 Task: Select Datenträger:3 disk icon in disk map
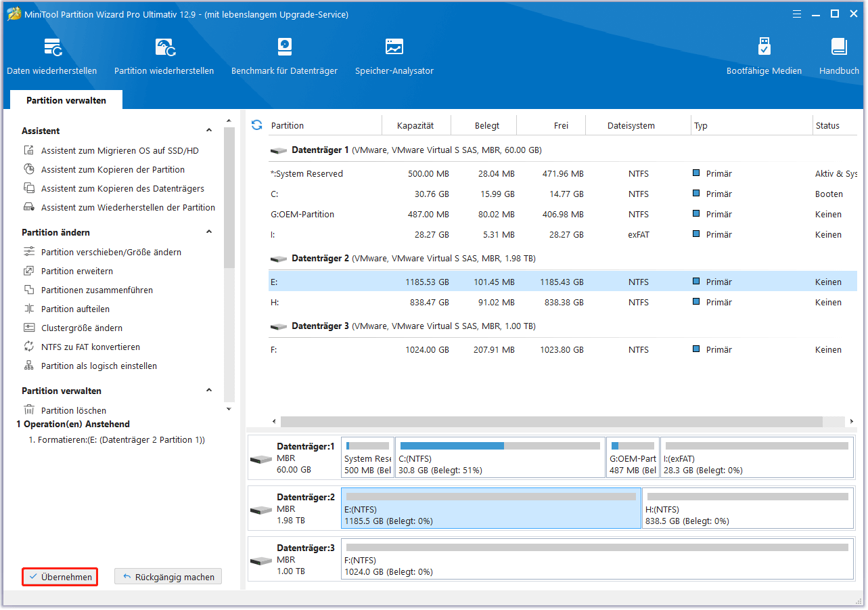261,561
